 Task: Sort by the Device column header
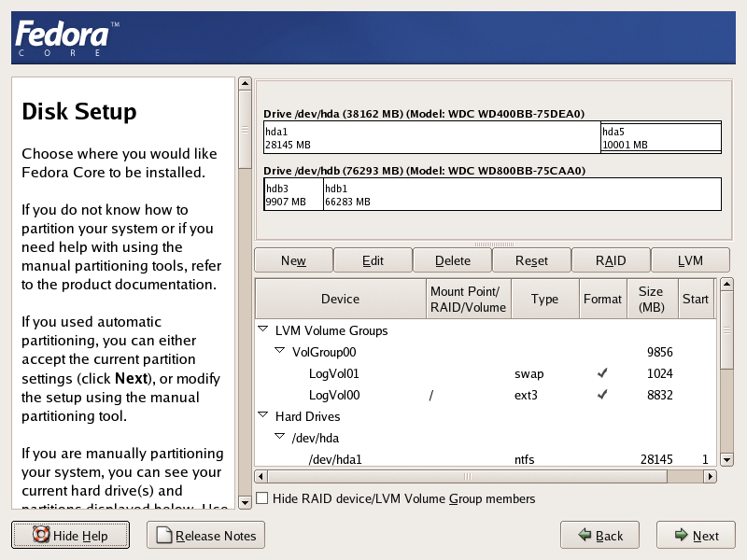pyautogui.click(x=340, y=299)
